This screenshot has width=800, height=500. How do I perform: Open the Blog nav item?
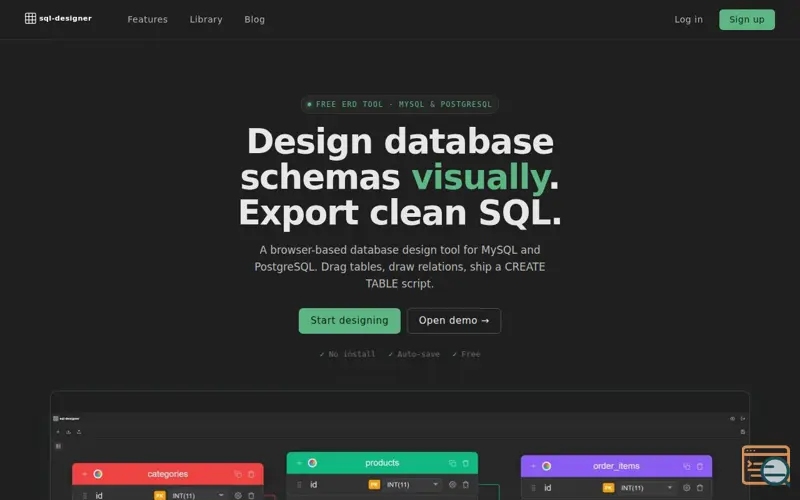tap(255, 19)
